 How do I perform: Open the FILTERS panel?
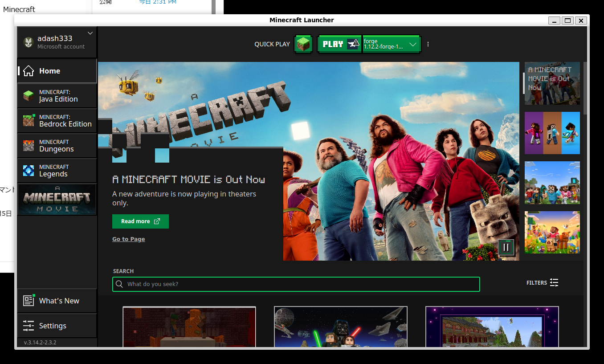click(x=542, y=282)
